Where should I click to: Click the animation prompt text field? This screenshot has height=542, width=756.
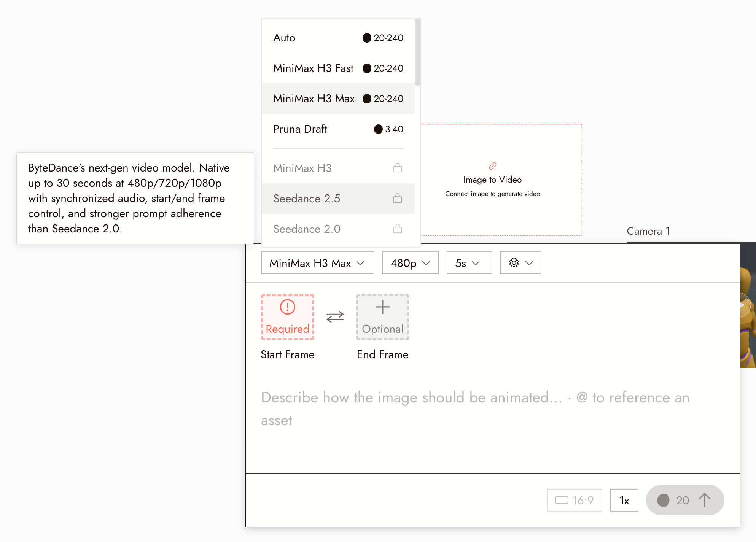492,409
